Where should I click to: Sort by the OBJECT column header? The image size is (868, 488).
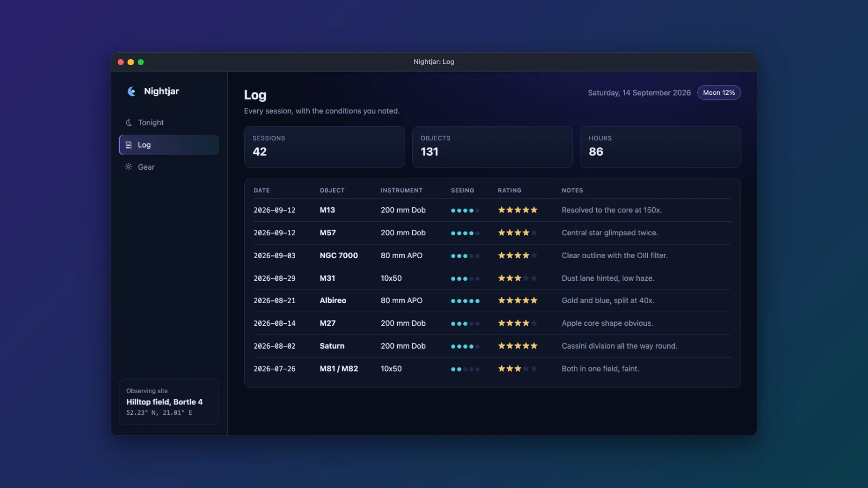332,190
